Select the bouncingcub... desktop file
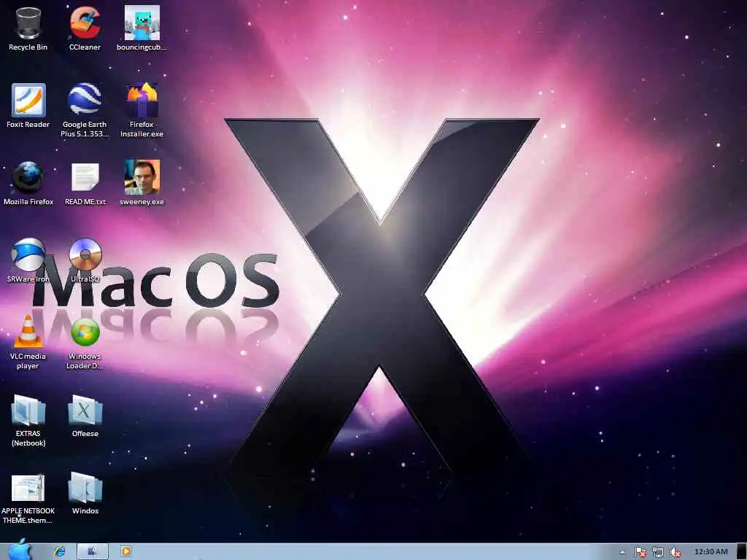Screen dimensions: 747x560 142,28
